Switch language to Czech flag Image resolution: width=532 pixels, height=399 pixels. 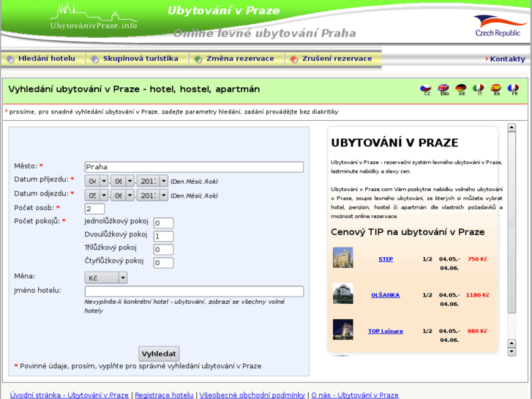tap(426, 89)
